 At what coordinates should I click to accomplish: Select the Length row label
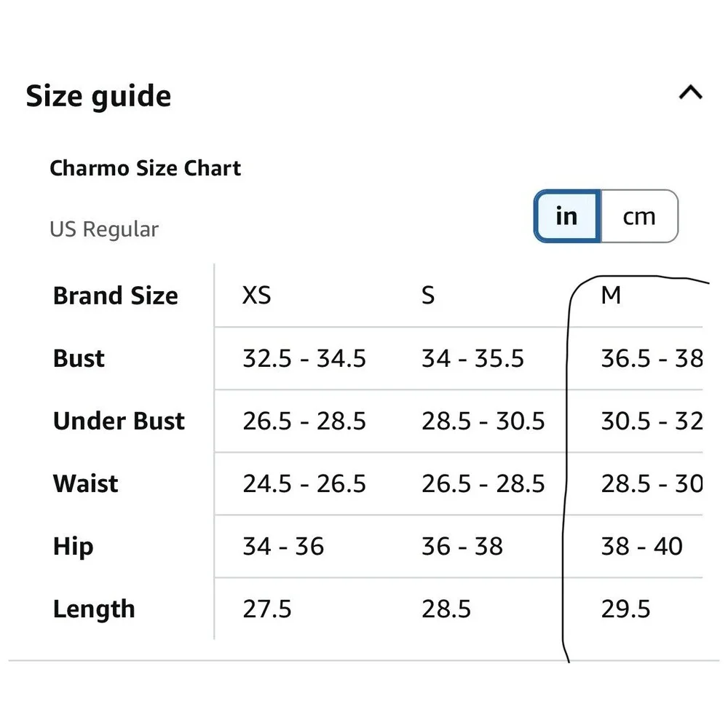tap(94, 609)
